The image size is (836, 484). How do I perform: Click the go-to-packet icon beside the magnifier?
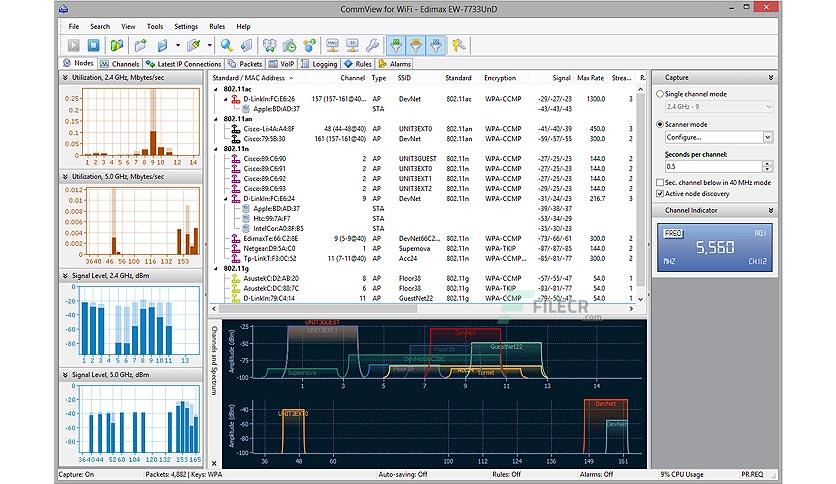(246, 46)
